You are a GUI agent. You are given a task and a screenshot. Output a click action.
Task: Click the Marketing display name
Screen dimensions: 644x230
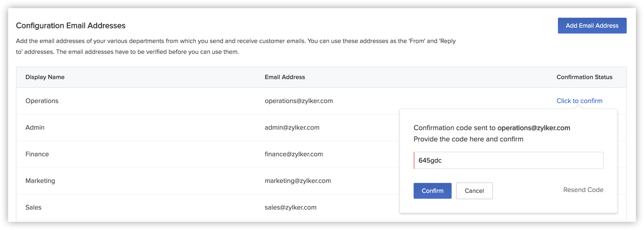[x=40, y=181]
